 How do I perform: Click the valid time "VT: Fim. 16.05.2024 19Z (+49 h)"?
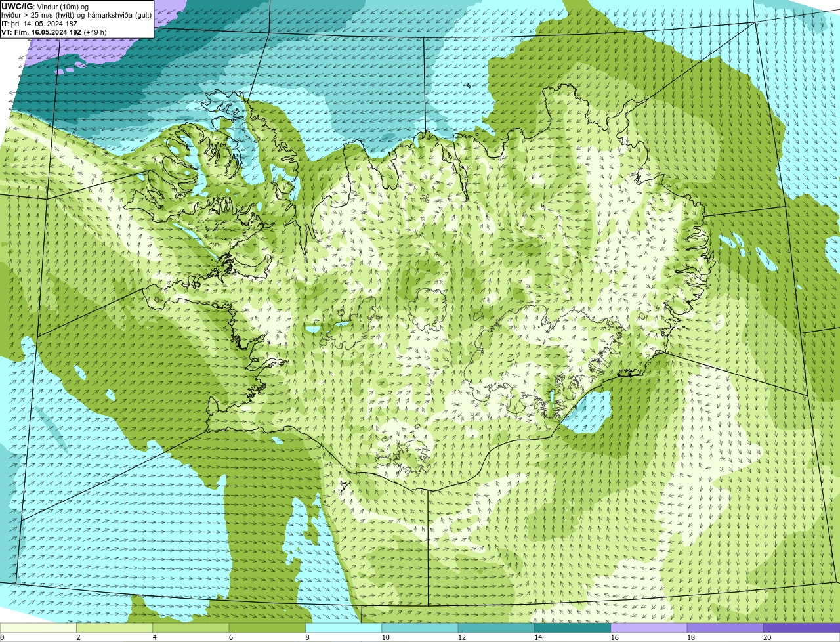pyautogui.click(x=54, y=32)
